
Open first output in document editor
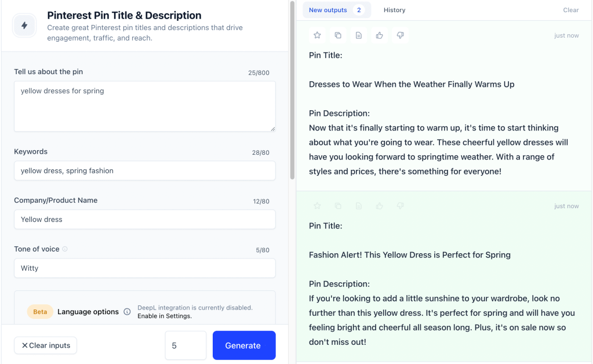click(359, 35)
